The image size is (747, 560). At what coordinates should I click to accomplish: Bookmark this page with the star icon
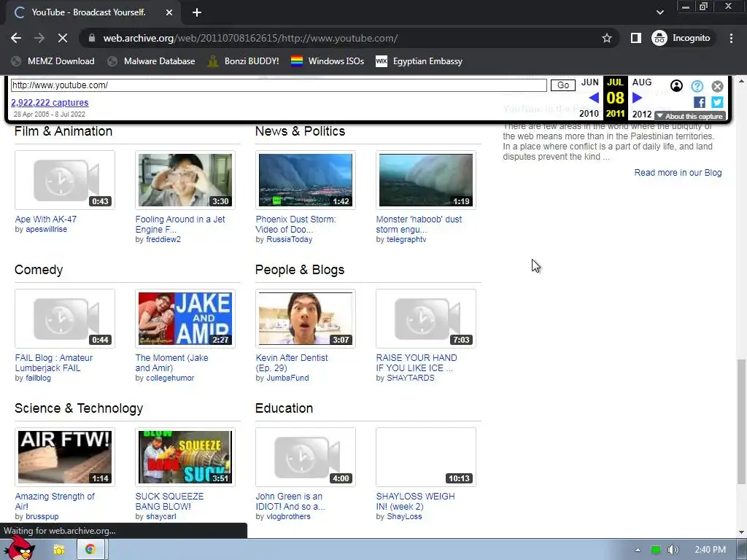tap(606, 38)
